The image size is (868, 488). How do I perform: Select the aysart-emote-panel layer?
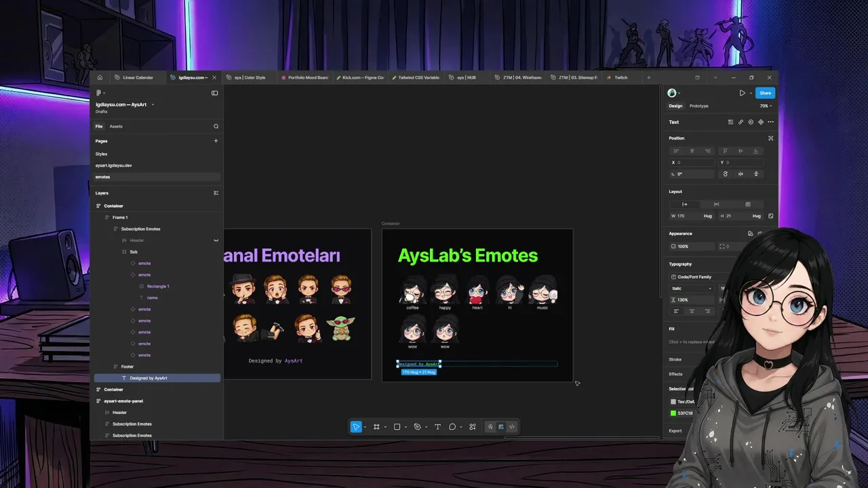pos(123,401)
